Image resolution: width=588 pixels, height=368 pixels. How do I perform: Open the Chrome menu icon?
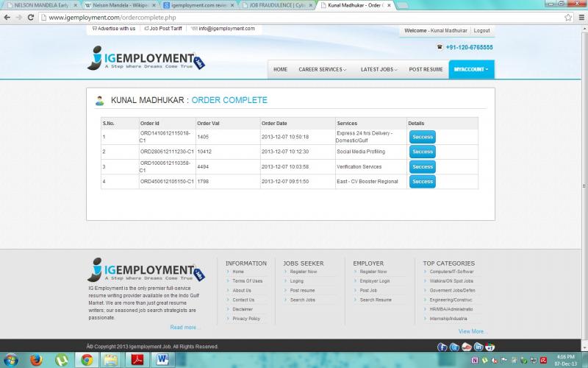tap(581, 17)
